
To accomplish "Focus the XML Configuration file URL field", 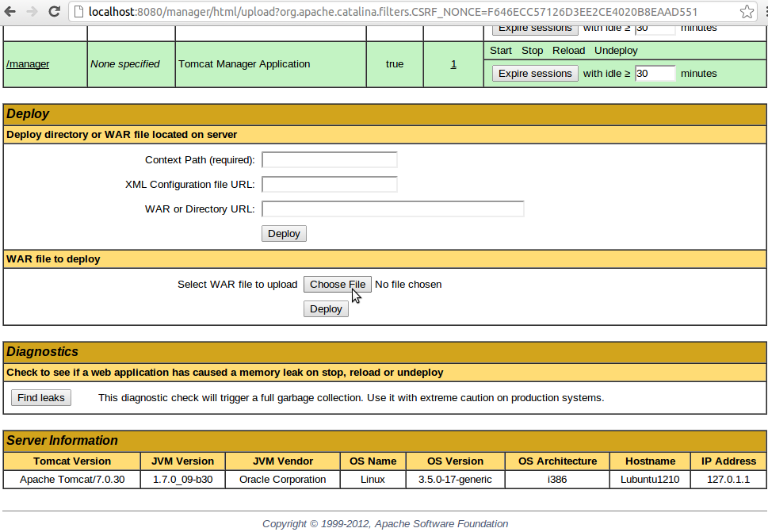I will pos(329,185).
